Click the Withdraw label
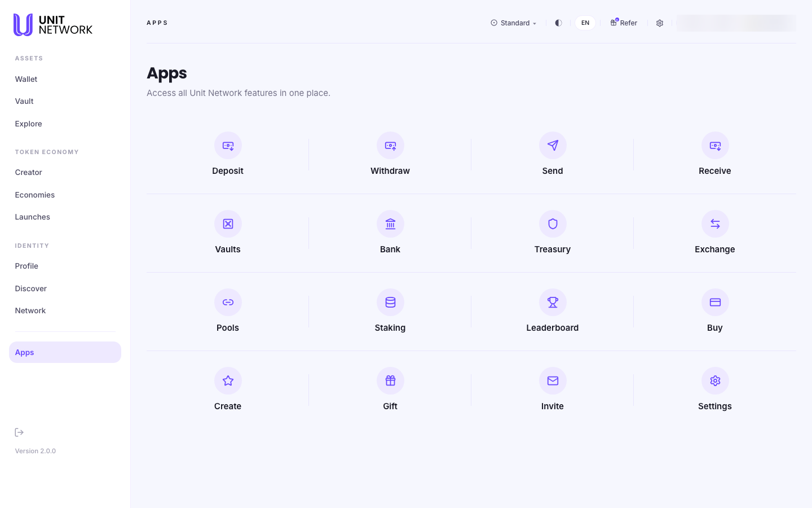The height and width of the screenshot is (508, 812). point(390,171)
